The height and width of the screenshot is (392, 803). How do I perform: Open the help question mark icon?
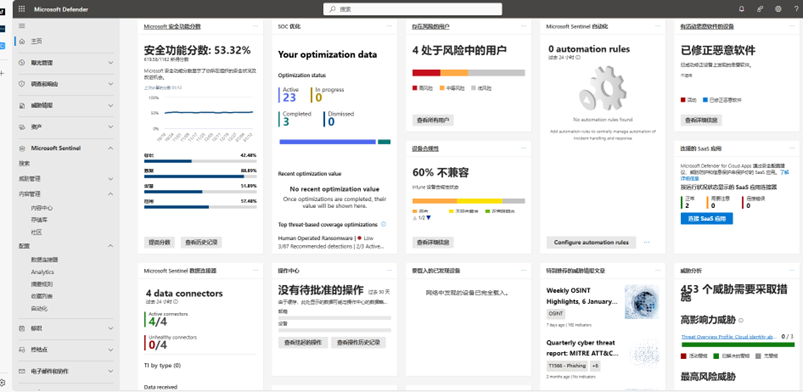coord(796,9)
